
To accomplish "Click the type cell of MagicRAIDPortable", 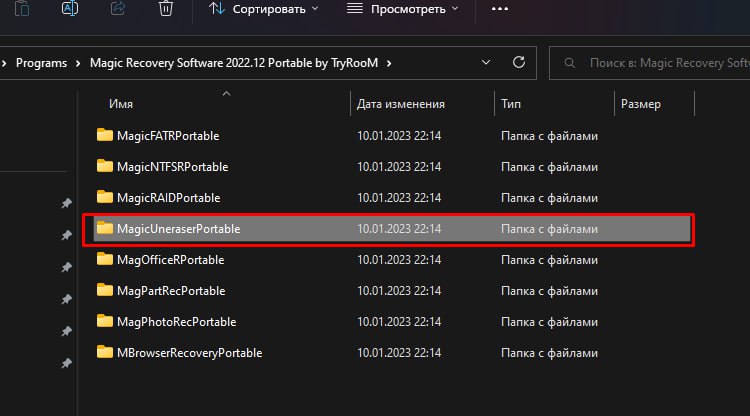I will point(549,198).
